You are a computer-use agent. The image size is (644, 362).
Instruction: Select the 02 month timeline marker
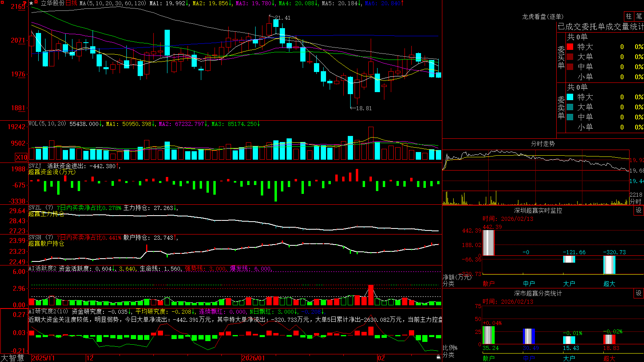coord(381,358)
